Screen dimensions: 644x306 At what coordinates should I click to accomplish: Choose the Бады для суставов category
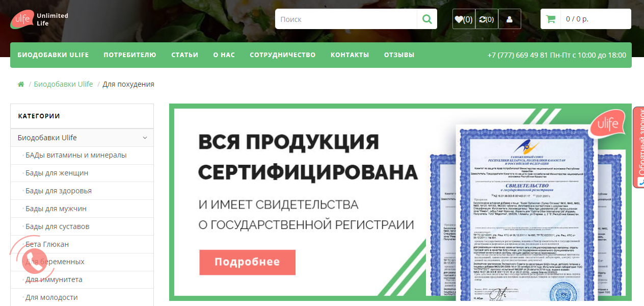[57, 226]
